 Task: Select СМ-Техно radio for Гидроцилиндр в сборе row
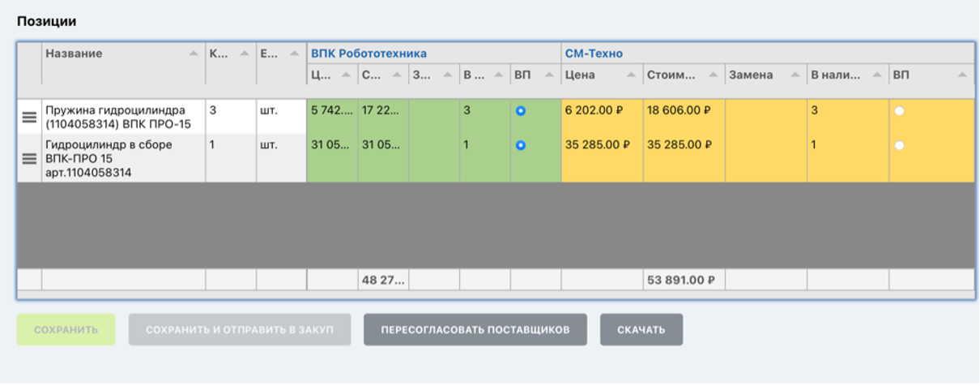pyautogui.click(x=898, y=146)
